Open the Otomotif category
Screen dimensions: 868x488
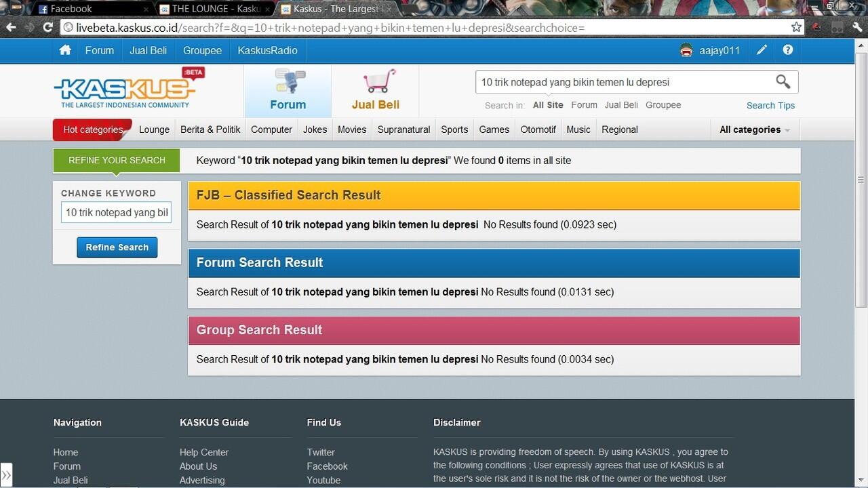(x=538, y=129)
